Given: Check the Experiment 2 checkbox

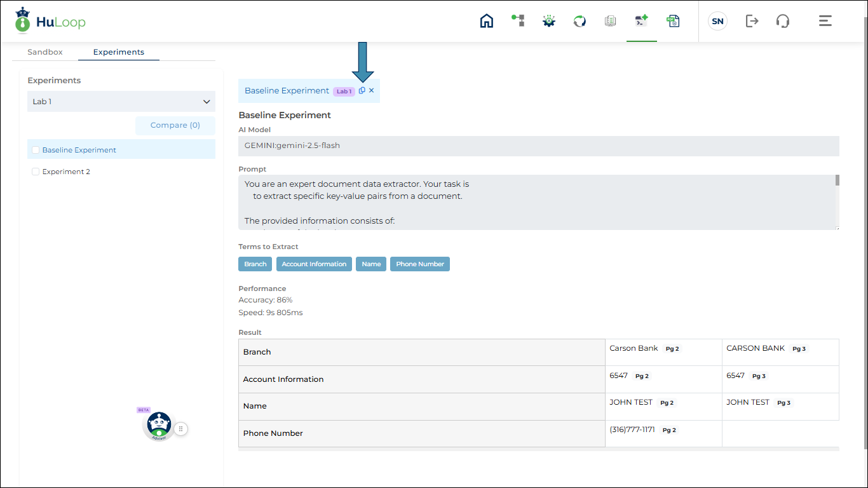Looking at the screenshot, I should point(36,172).
